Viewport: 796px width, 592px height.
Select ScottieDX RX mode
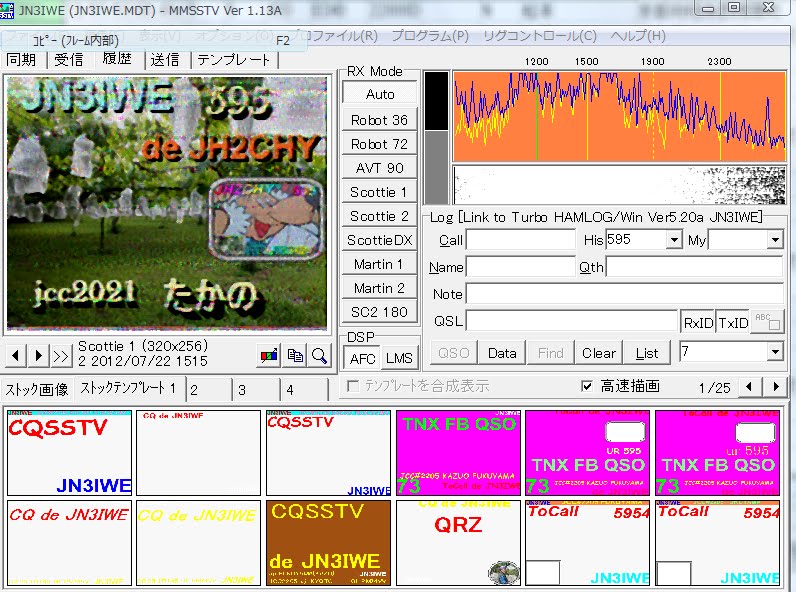(380, 240)
